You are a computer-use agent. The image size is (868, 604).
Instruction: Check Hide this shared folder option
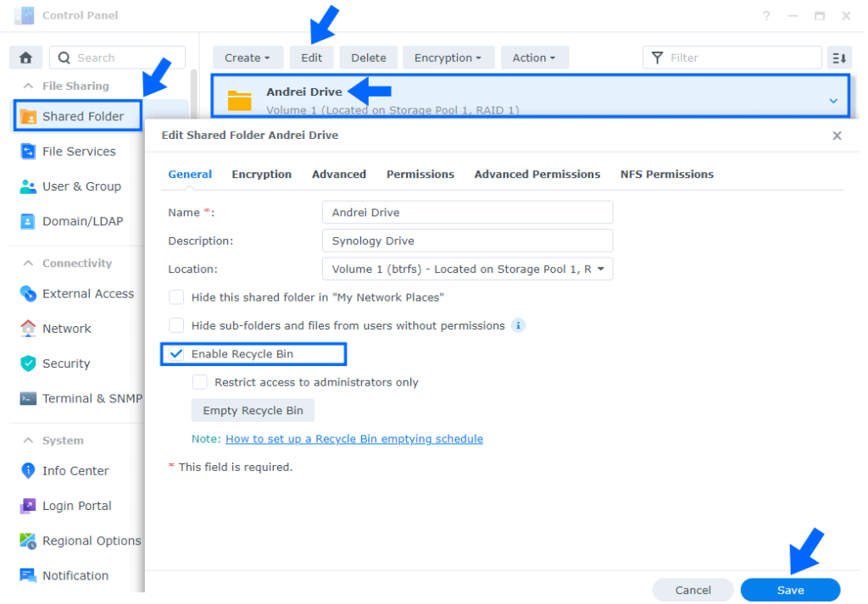[x=175, y=296]
